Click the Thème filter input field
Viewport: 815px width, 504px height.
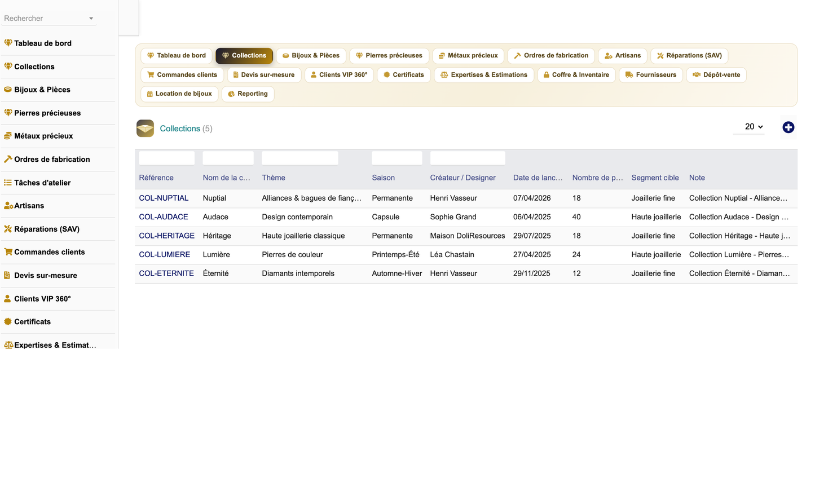(299, 158)
